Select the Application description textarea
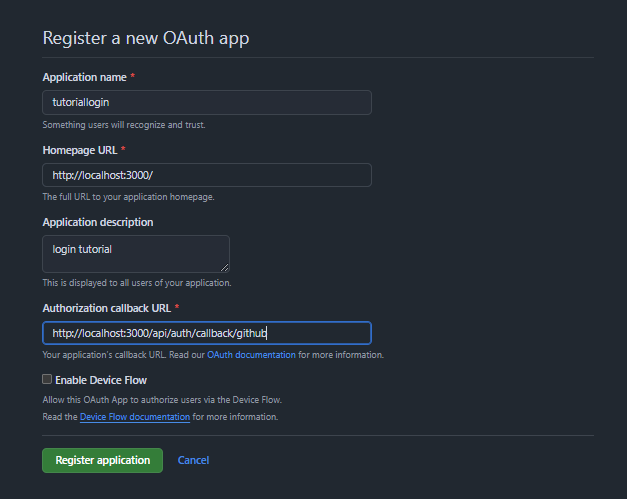 tap(136, 254)
